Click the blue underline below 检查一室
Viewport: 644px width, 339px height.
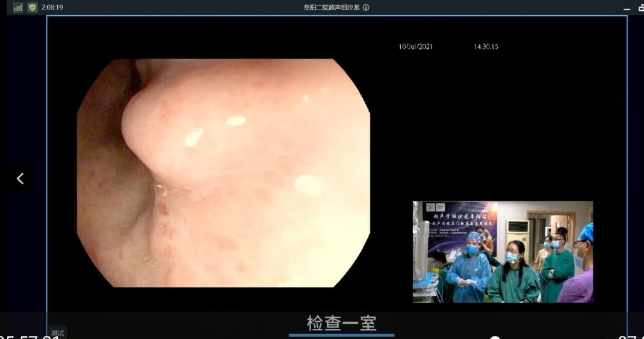coord(342,335)
